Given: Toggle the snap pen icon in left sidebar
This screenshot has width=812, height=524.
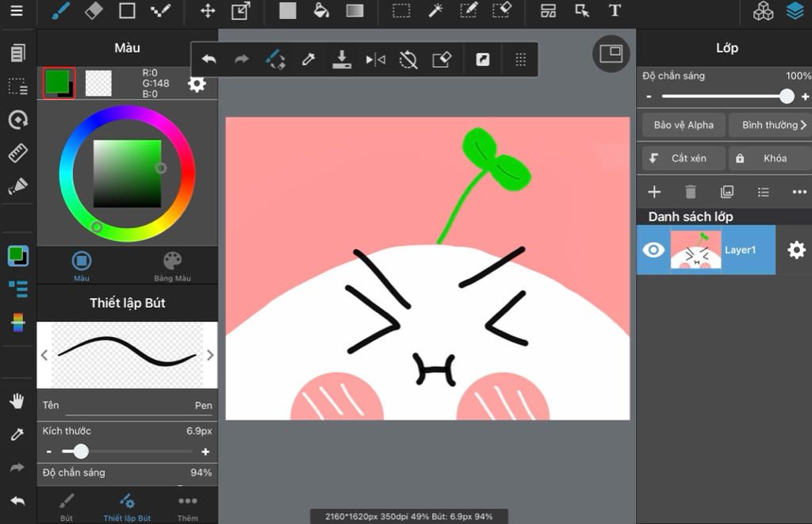Looking at the screenshot, I should tap(17, 186).
